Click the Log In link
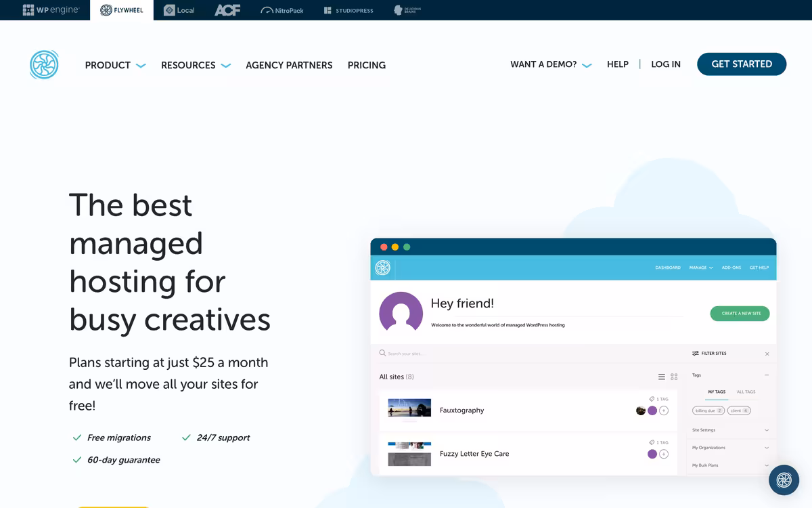The height and width of the screenshot is (508, 812). [x=666, y=64]
